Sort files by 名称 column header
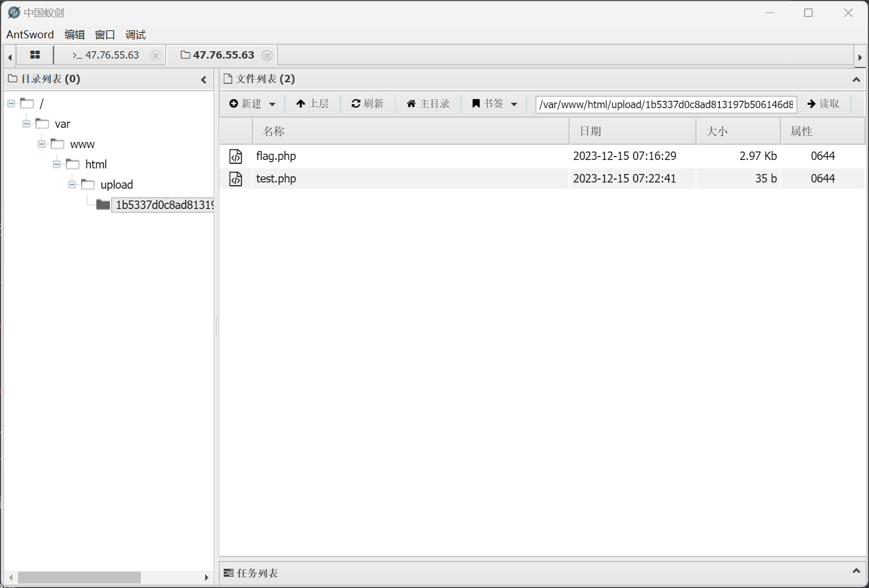 click(411, 131)
